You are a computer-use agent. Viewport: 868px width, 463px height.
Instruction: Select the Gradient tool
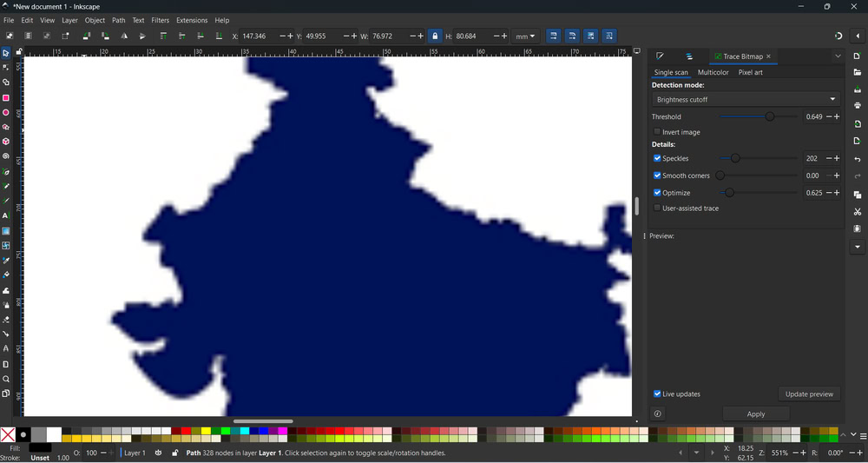[x=5, y=231]
